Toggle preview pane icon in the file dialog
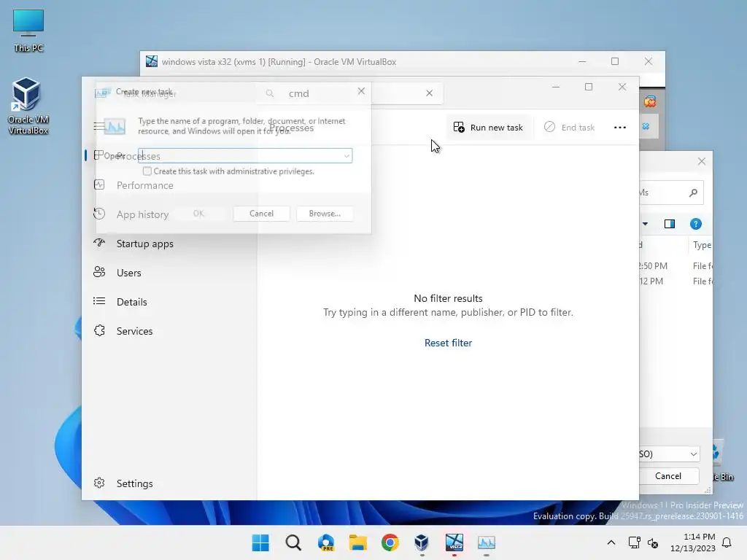The image size is (747, 560). pyautogui.click(x=670, y=224)
